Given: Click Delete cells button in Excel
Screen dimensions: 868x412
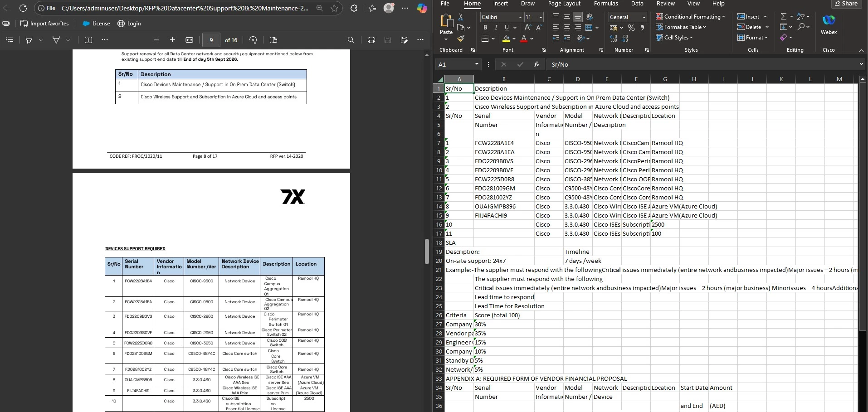Looking at the screenshot, I should [x=749, y=27].
